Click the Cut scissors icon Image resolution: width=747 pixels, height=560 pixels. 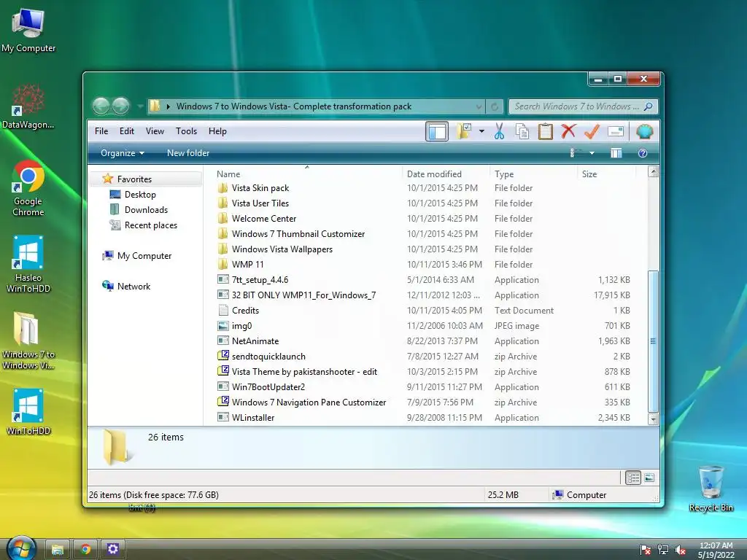pyautogui.click(x=499, y=131)
